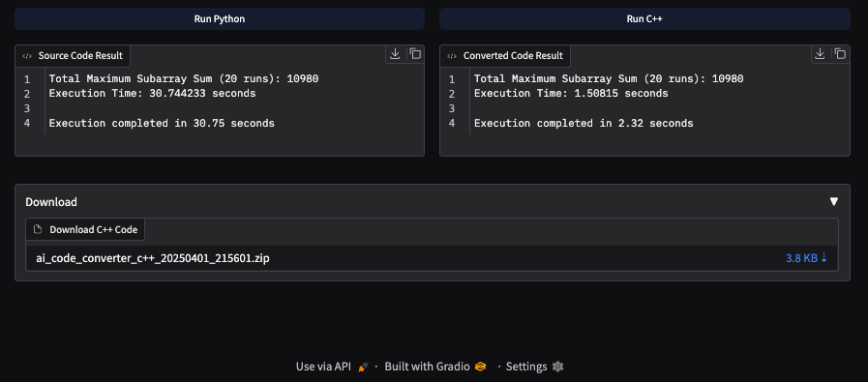This screenshot has height=382, width=868.
Task: Download the Source Code Result output
Action: (395, 54)
